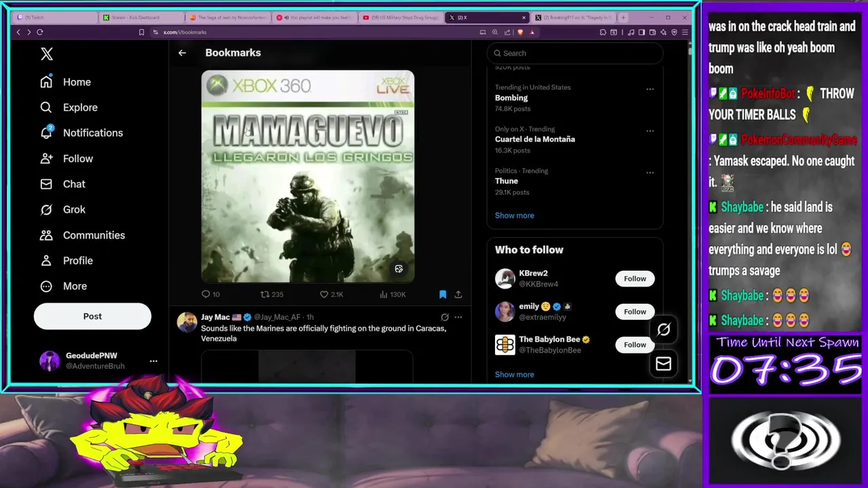Go to Home in X sidebar
868x488 pixels.
[65, 82]
